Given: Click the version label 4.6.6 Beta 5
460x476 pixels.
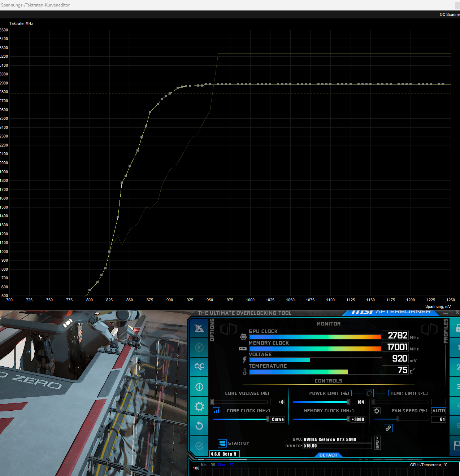Looking at the screenshot, I should pyautogui.click(x=224, y=454).
